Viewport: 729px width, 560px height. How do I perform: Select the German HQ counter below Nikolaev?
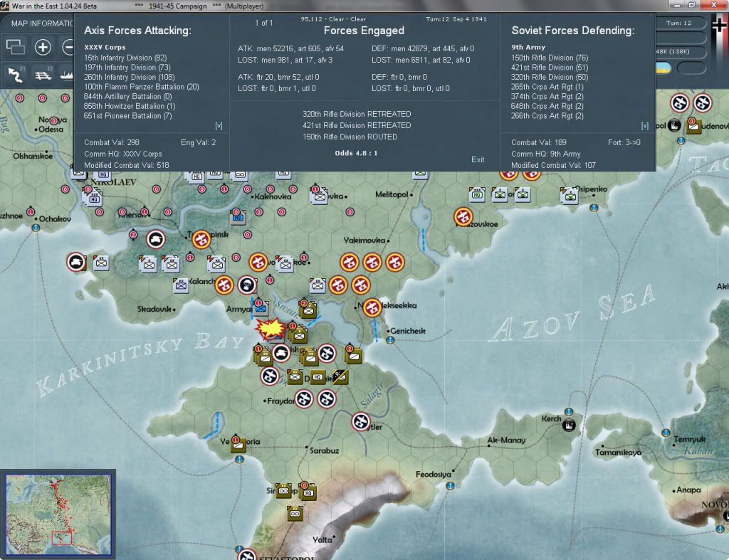(x=93, y=199)
